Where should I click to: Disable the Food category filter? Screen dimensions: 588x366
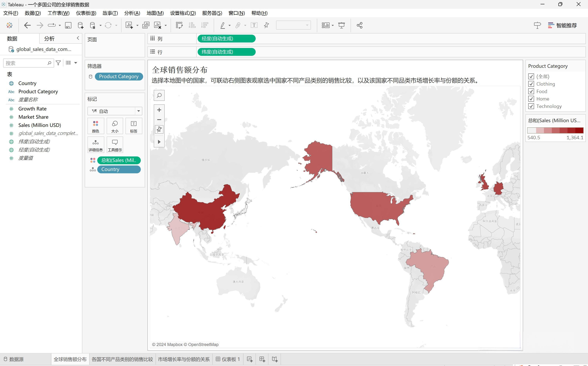click(531, 91)
